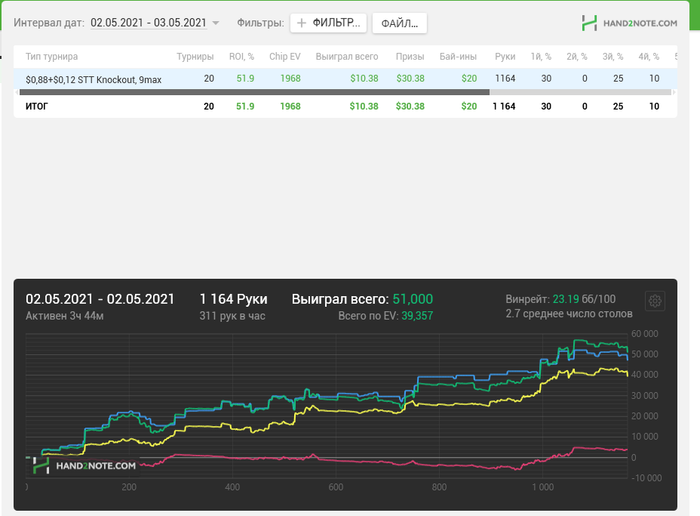Sort by ROI, % column header
This screenshot has height=516, width=700.
coord(242,57)
